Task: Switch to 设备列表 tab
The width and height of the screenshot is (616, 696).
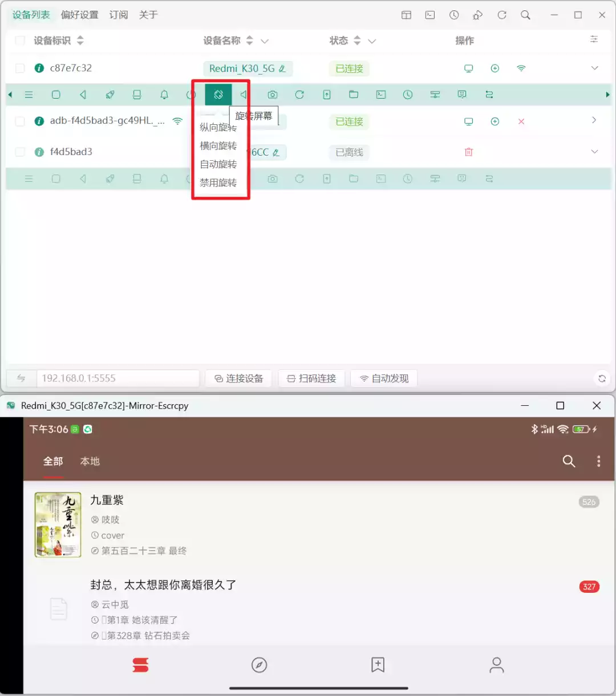Action: point(31,15)
